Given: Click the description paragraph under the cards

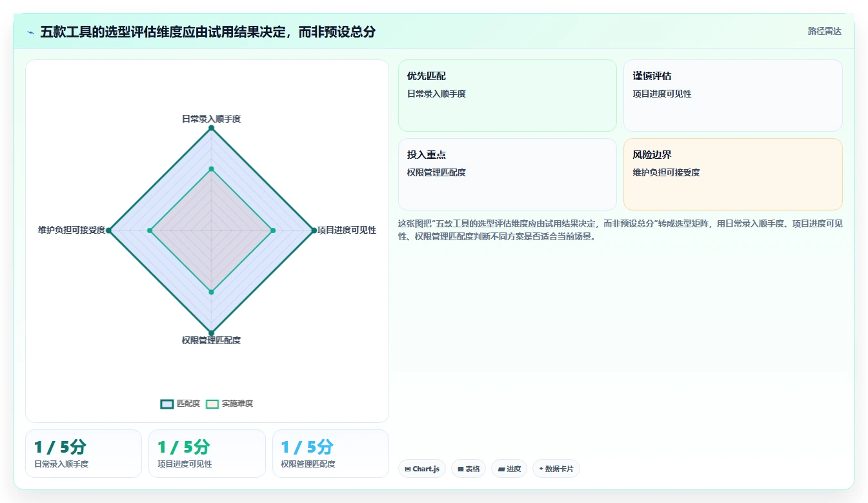Looking at the screenshot, I should pos(620,230).
